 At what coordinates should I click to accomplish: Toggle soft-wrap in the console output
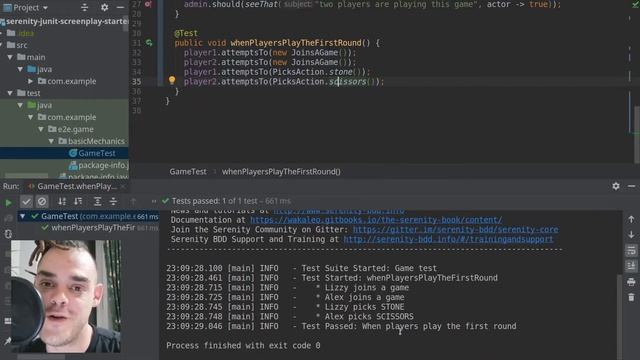click(631, 250)
